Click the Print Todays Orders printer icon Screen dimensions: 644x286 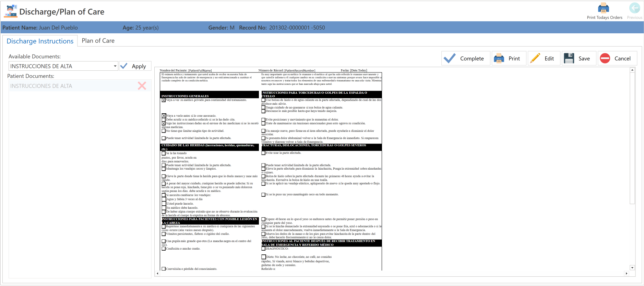603,8
